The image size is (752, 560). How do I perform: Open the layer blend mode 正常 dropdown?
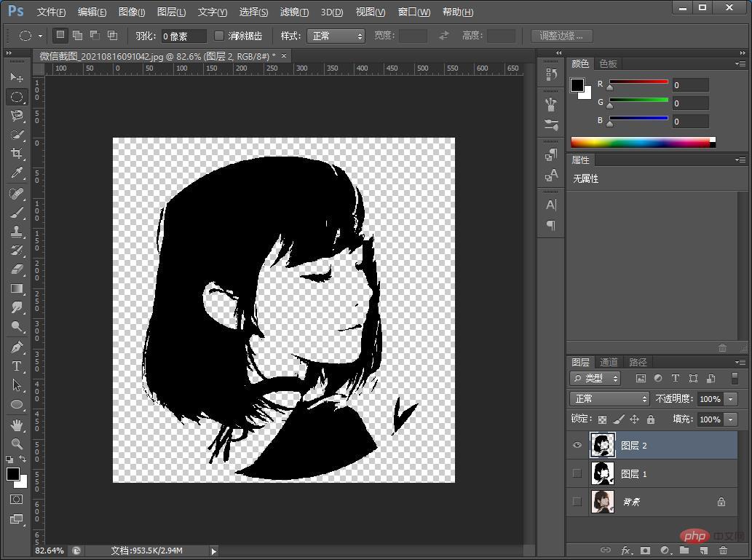(609, 399)
